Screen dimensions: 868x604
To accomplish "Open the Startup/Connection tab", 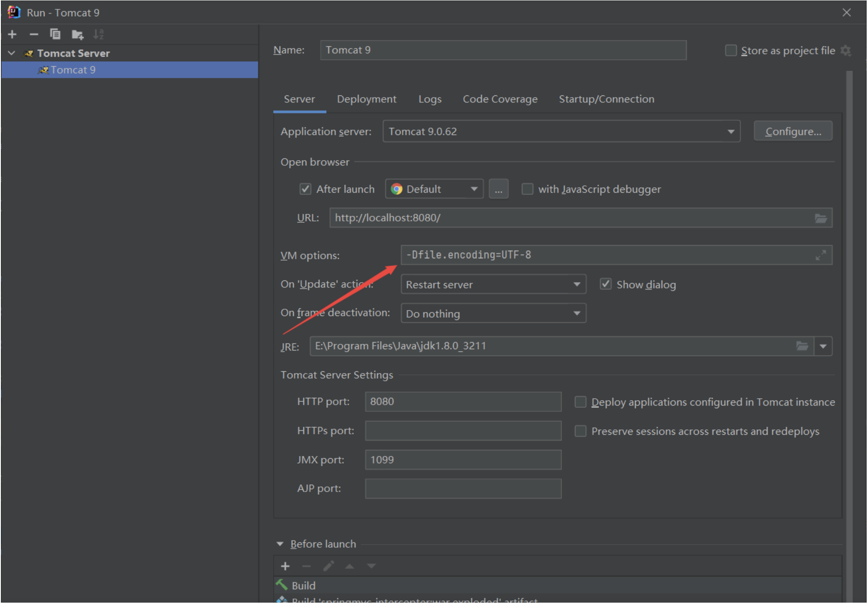I will point(606,99).
